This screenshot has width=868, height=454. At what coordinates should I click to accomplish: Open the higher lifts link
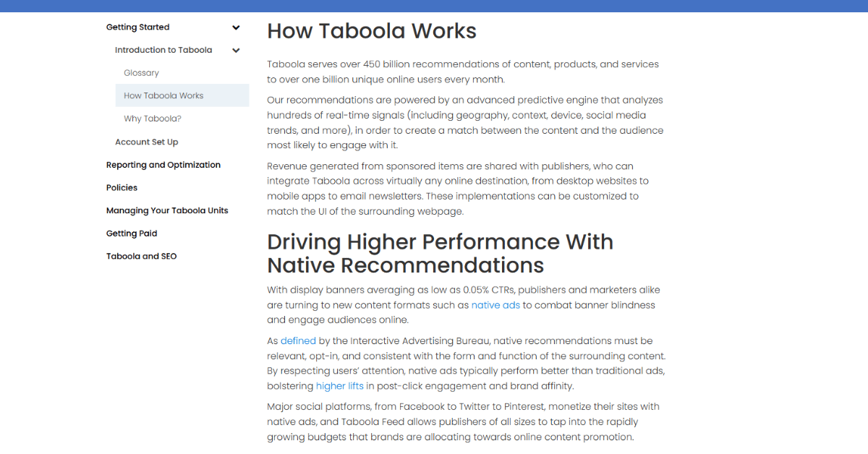340,386
